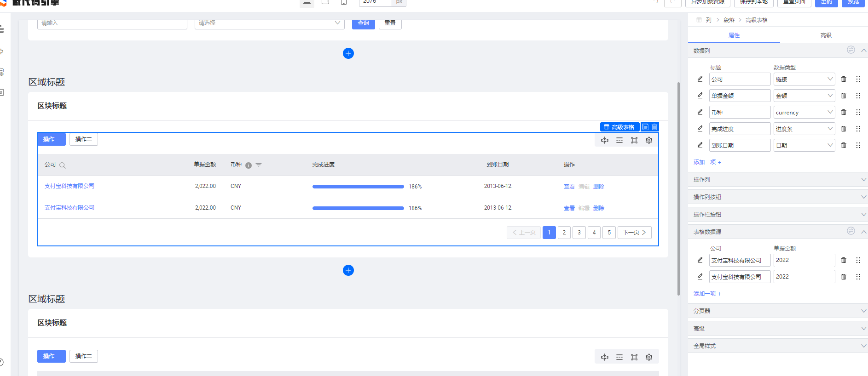Screen dimensions: 868x376
Task: Open the filter icon on the 币种 column
Action: 259,165
